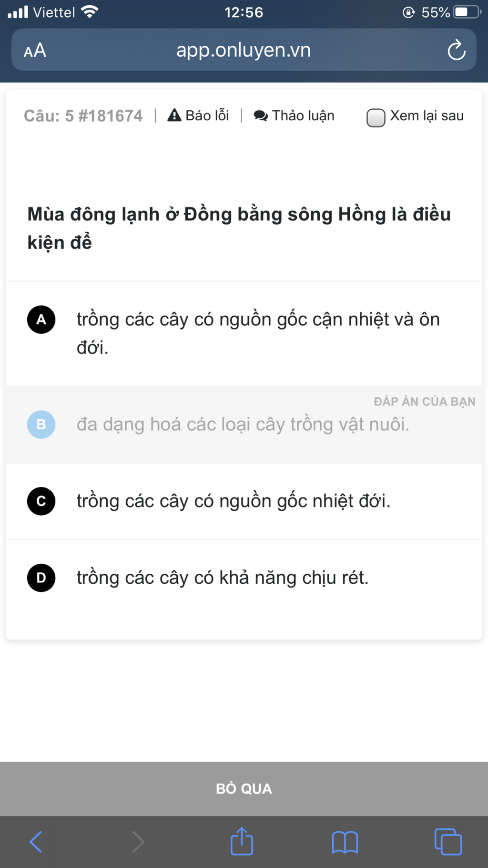Tap the app.onluyen.vn address bar
488x868 pixels.
(x=244, y=50)
